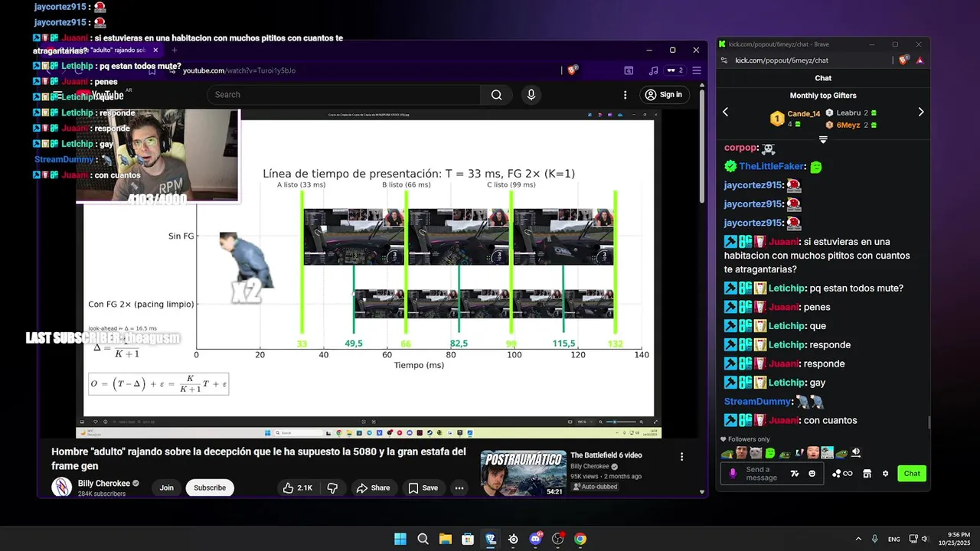Close the YouTube video tab
This screenshot has height=551, width=980.
155,51
